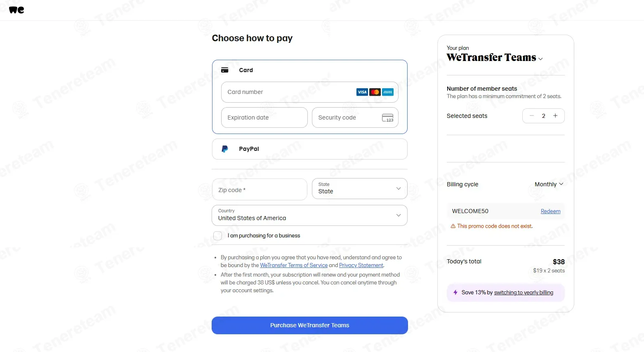Screen dimensions: 644x352
Task: Click the Mastercard logo
Action: [375, 92]
